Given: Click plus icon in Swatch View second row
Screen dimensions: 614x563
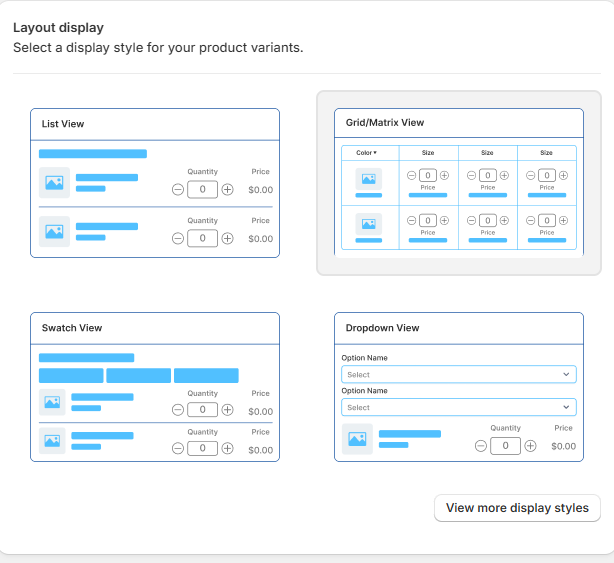Looking at the screenshot, I should click(228, 448).
